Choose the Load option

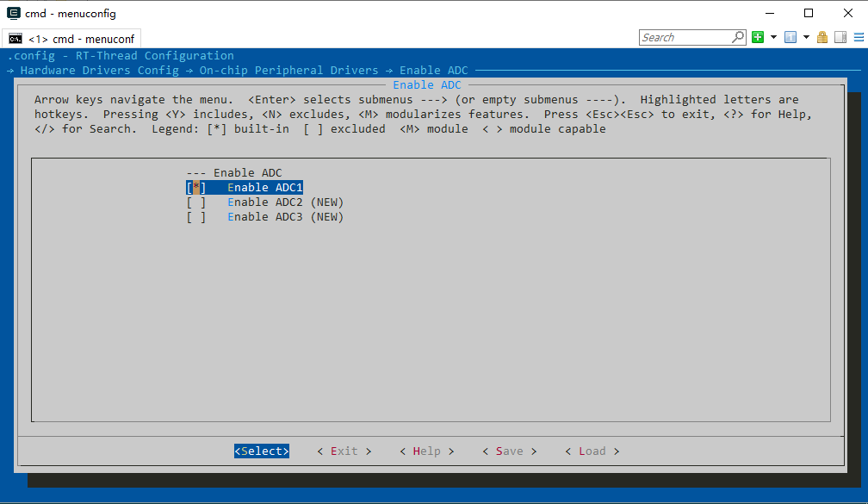(592, 451)
